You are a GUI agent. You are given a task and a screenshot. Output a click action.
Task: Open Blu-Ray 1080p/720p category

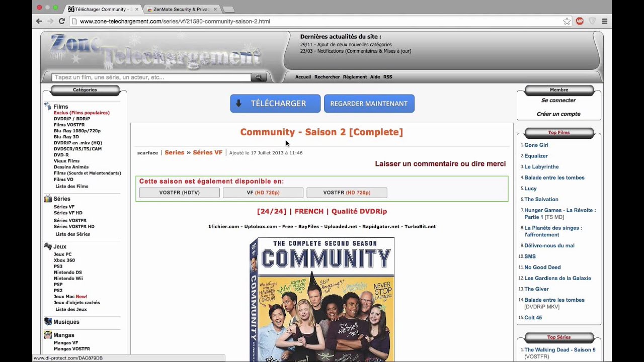pyautogui.click(x=77, y=131)
